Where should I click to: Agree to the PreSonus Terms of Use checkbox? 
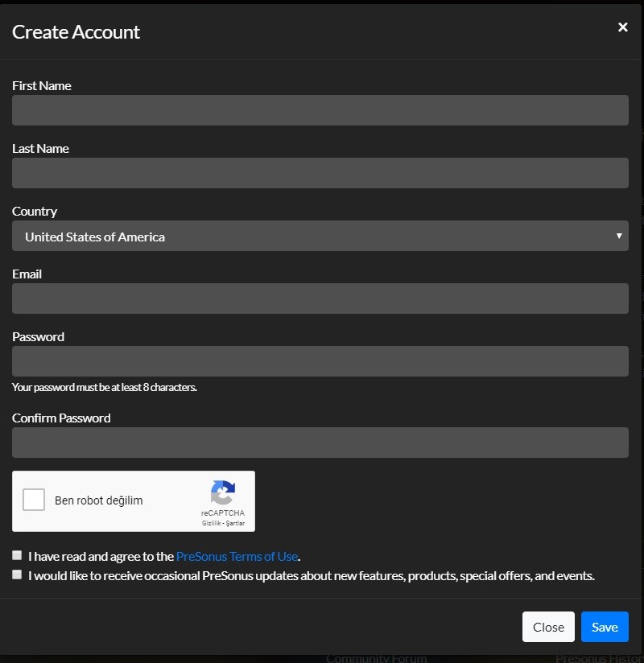(x=17, y=555)
